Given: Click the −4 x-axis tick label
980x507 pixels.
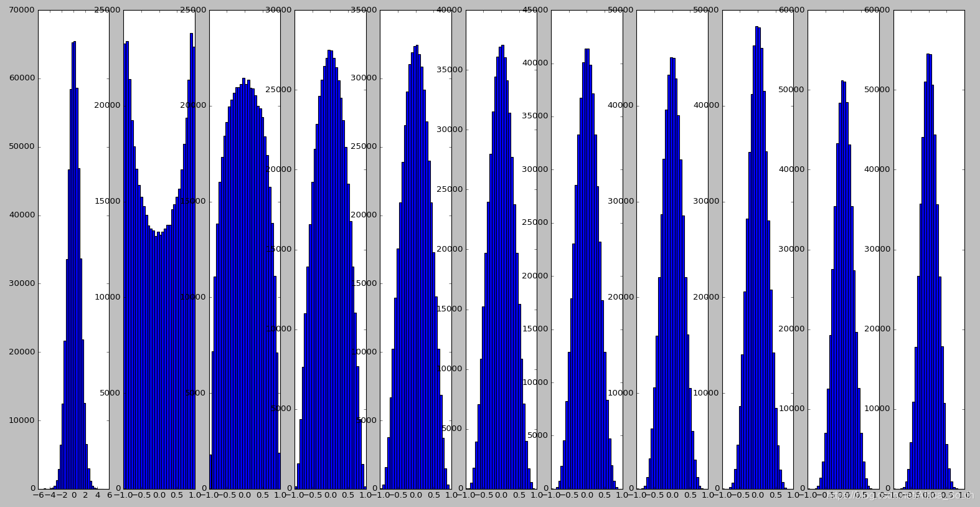Looking at the screenshot, I should (x=50, y=496).
